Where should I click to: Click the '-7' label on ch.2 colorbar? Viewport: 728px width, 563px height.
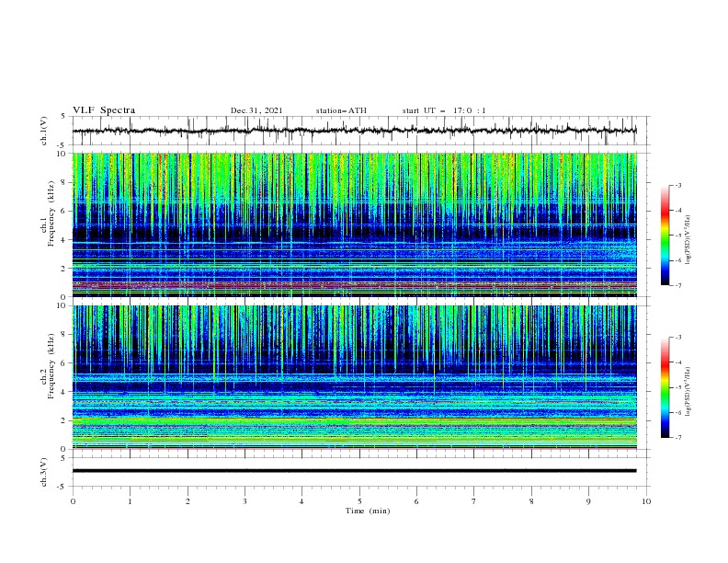pyautogui.click(x=677, y=437)
